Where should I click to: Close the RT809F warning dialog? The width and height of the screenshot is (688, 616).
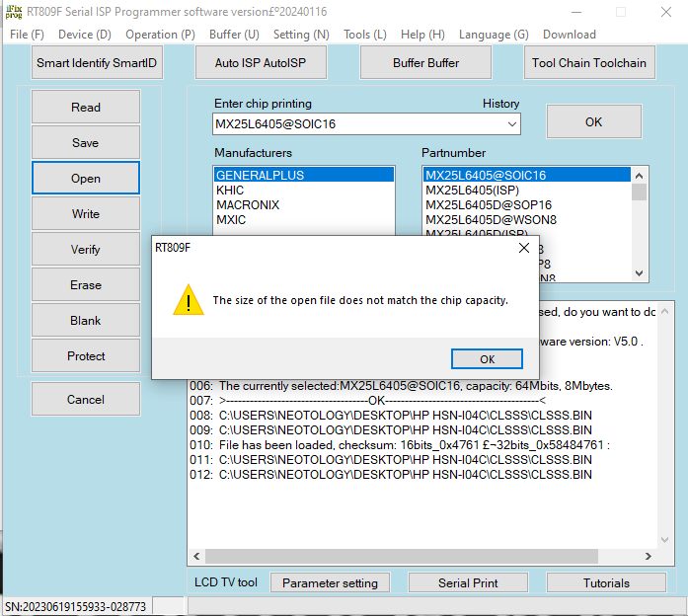click(x=524, y=248)
